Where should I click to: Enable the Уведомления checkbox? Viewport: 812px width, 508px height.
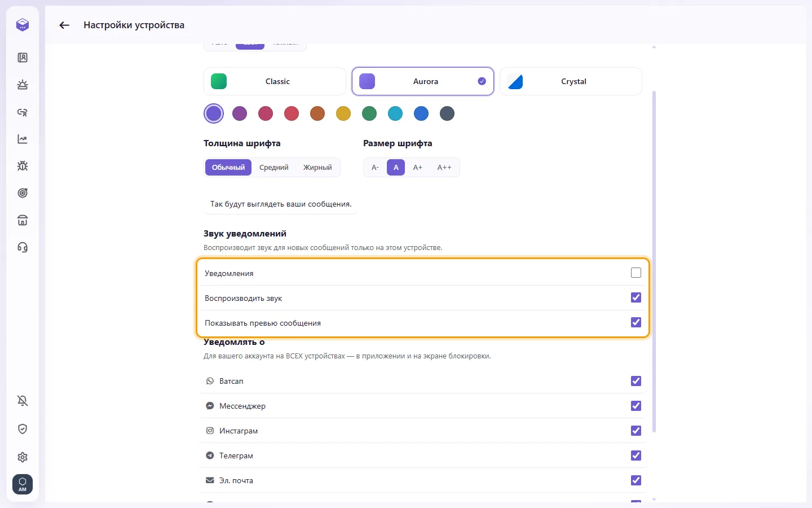point(636,273)
